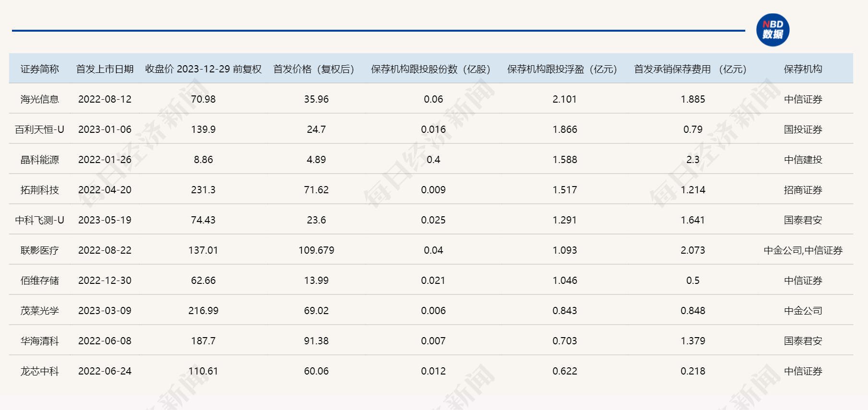Click IPO price 91.38
The width and height of the screenshot is (868, 410).
coord(316,341)
